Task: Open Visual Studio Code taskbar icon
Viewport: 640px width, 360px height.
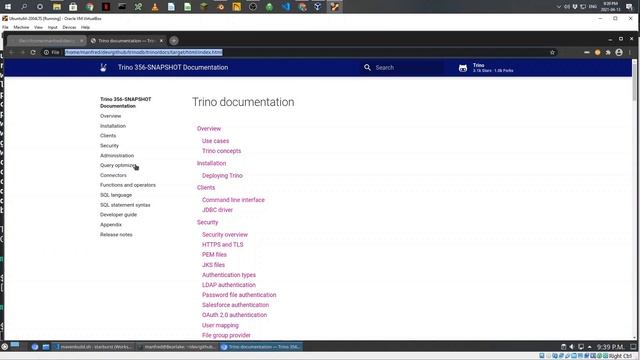Action: coord(286,7)
